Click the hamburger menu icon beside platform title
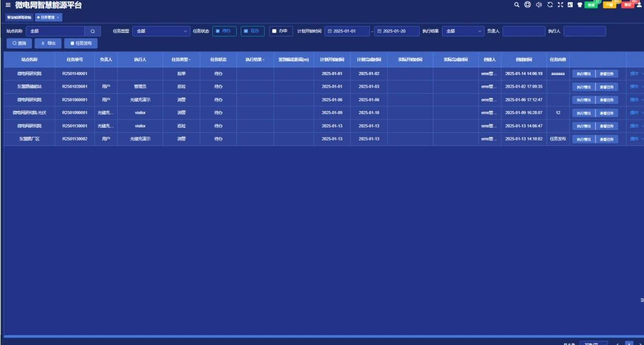 8,5
